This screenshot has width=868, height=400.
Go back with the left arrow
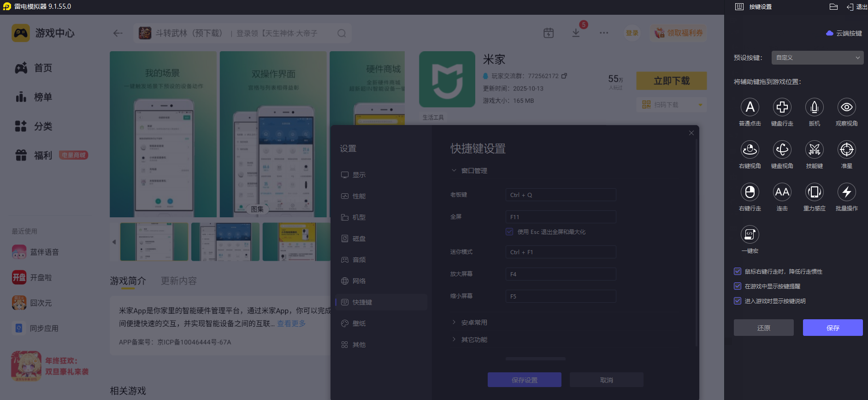(x=118, y=33)
